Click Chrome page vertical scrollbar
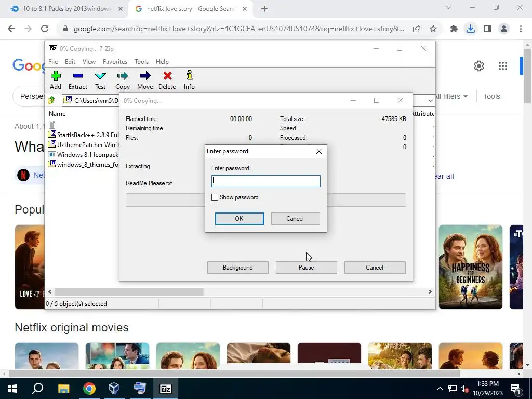Viewport: 532px width, 399px height. coord(528,76)
